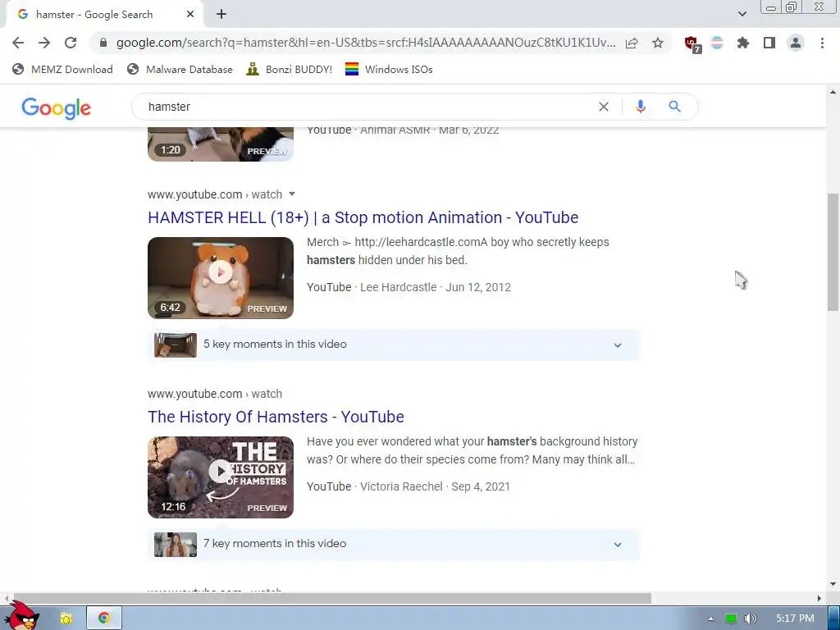
Task: Open the uBlock shield extension icon
Action: pos(692,44)
